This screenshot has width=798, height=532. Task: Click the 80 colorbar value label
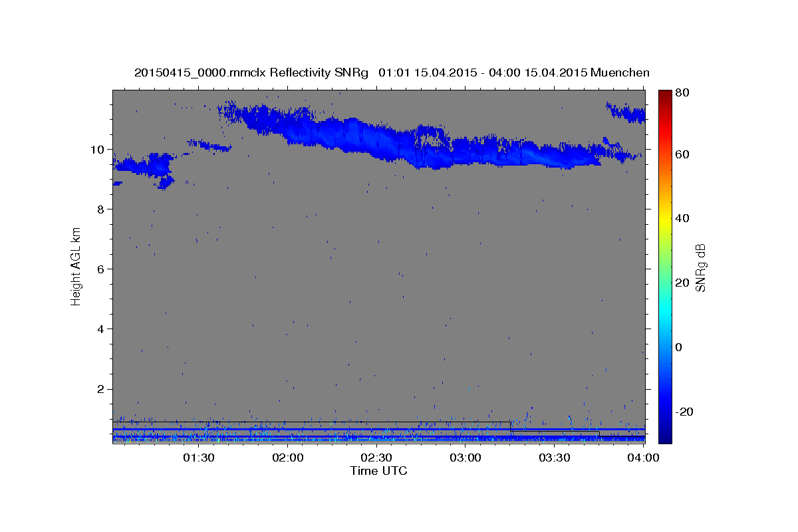(x=682, y=93)
